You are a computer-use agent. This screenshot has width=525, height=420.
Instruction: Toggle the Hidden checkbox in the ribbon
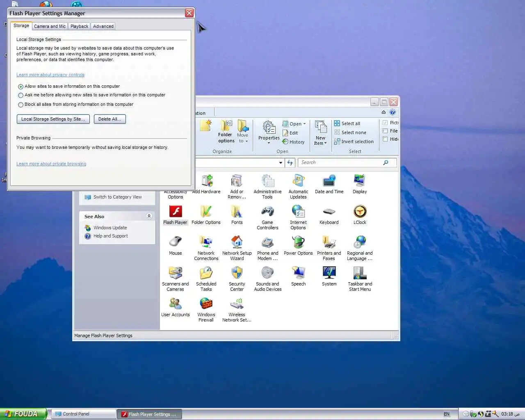(x=385, y=139)
